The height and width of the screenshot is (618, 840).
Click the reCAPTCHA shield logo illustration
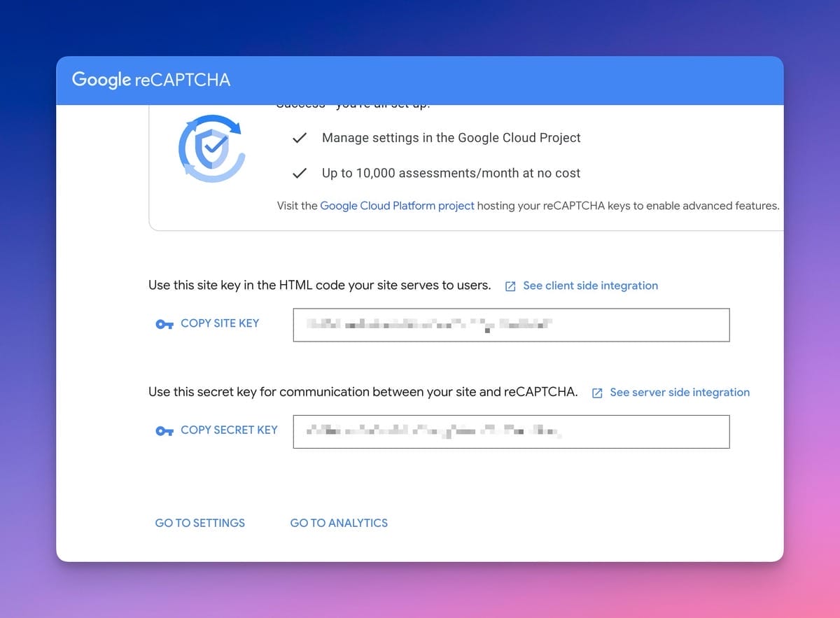[x=212, y=148]
